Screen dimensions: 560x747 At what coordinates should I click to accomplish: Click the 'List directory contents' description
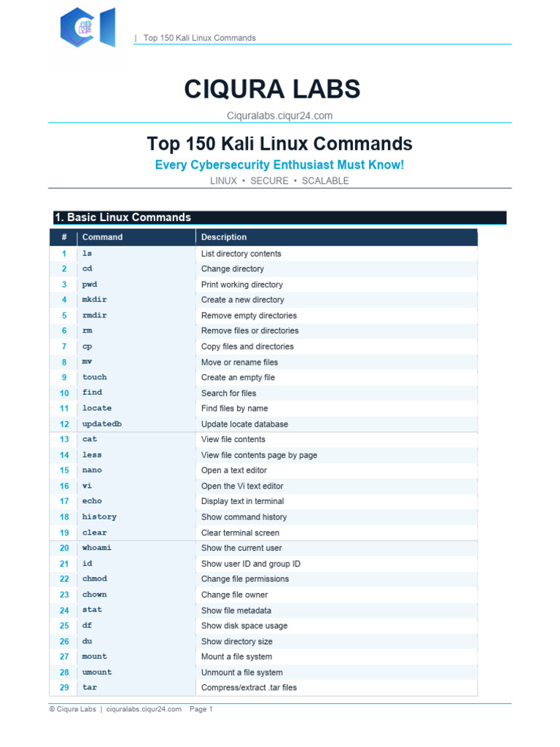(241, 254)
